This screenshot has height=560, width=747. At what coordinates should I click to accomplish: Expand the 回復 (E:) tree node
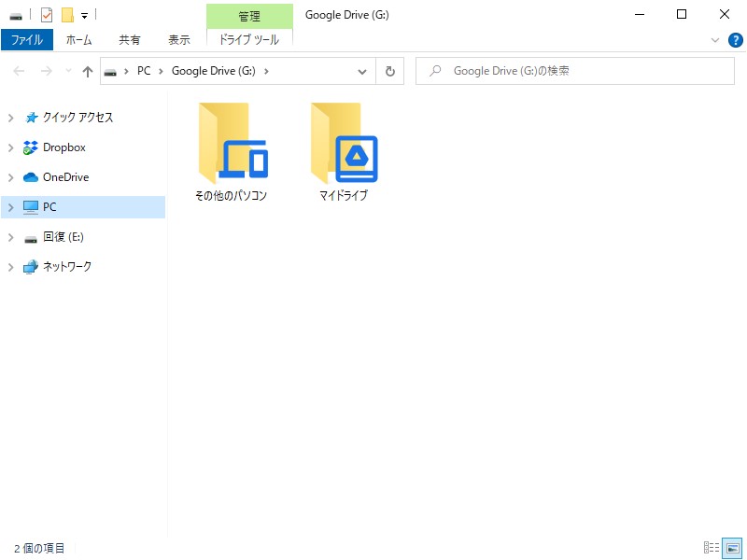click(10, 237)
